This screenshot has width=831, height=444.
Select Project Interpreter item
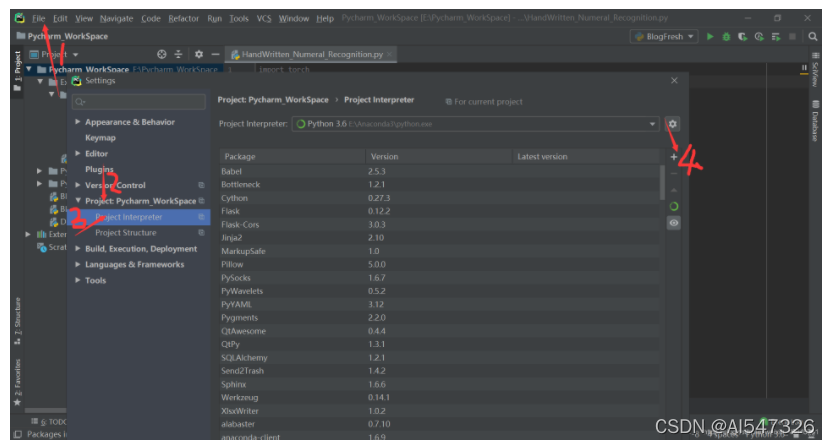pos(139,217)
